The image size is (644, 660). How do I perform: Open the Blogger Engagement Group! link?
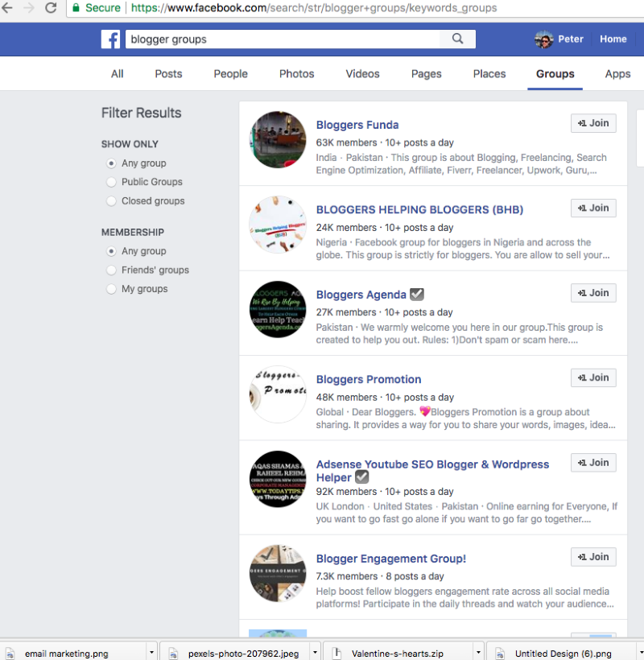point(391,559)
